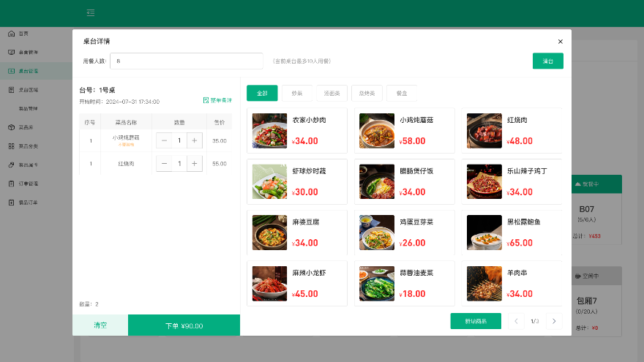The width and height of the screenshot is (644, 362).
Task: Increase quantity of 红烧肉 in order
Action: coord(195,164)
